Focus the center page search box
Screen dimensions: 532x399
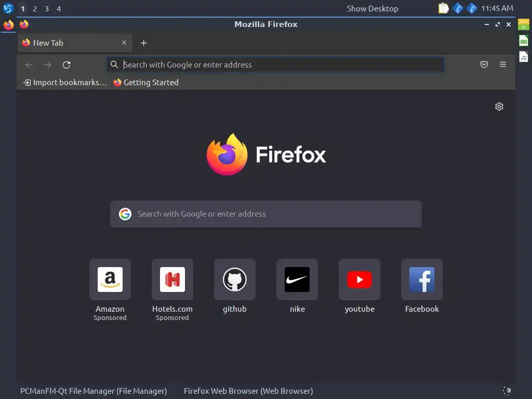point(266,214)
